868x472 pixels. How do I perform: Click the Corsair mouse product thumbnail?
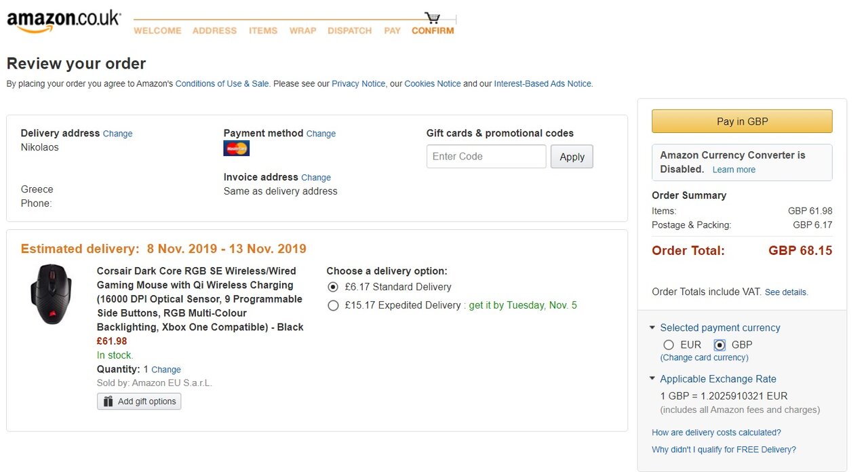tap(51, 294)
